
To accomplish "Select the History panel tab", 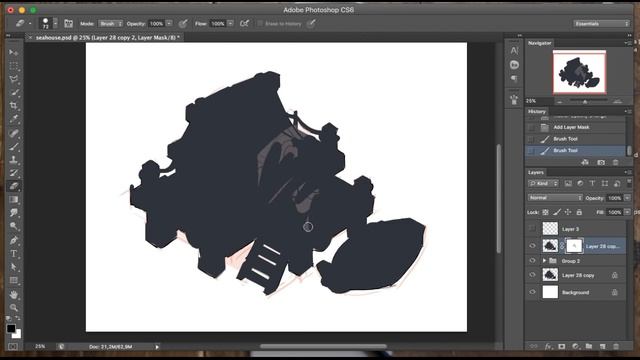I will click(x=536, y=111).
